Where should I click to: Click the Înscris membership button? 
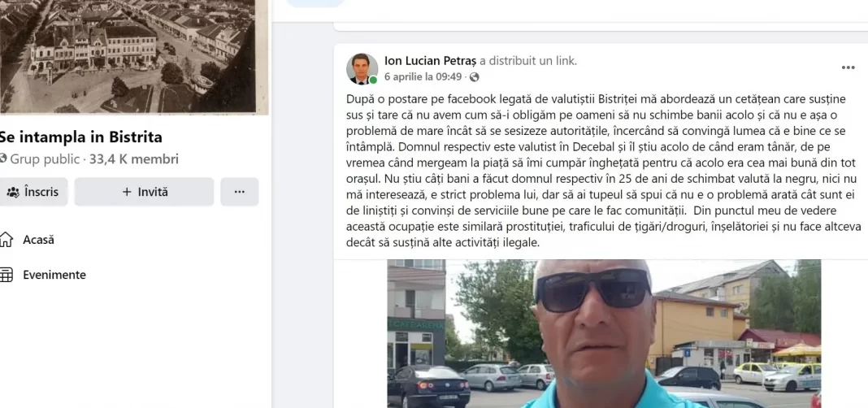click(33, 192)
